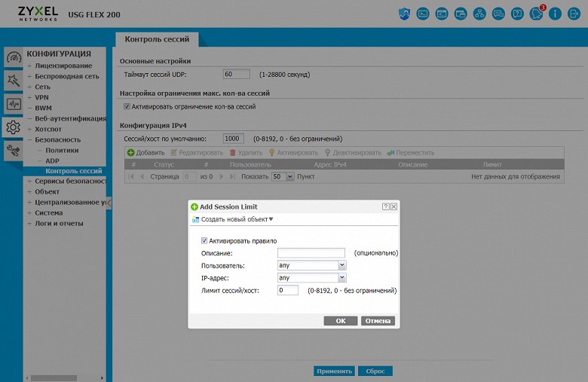588x382 pixels.
Task: Click the Таймаут сессий UDP field
Action: (236, 75)
